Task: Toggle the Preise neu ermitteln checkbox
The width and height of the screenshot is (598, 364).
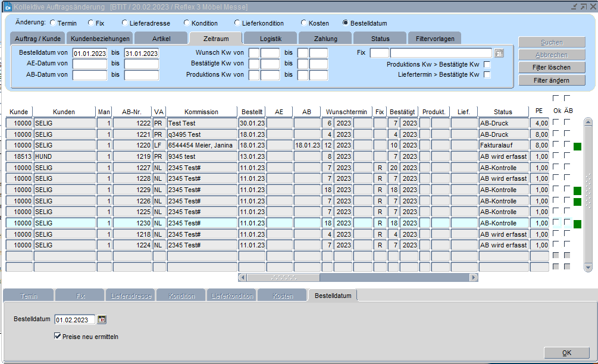Action: point(58,337)
